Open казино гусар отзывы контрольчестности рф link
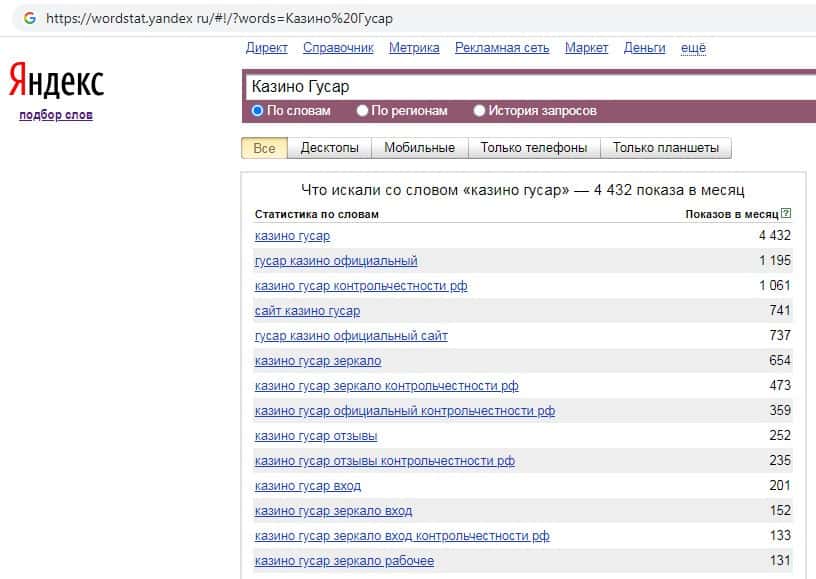Image resolution: width=816 pixels, height=579 pixels. (385, 461)
